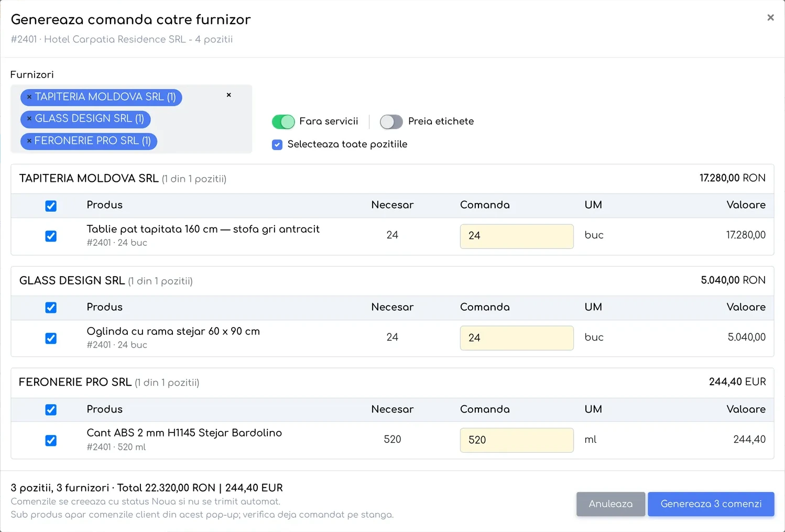Click product name Tablie pat tapitata 160 cm
The width and height of the screenshot is (785, 532).
tap(203, 229)
